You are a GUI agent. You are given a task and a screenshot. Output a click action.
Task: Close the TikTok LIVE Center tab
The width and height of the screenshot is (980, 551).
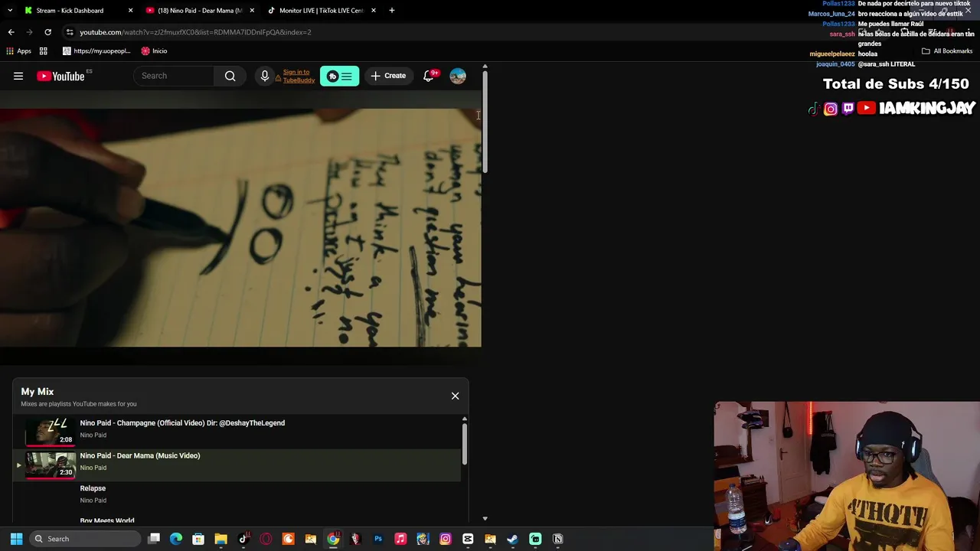[x=374, y=11]
